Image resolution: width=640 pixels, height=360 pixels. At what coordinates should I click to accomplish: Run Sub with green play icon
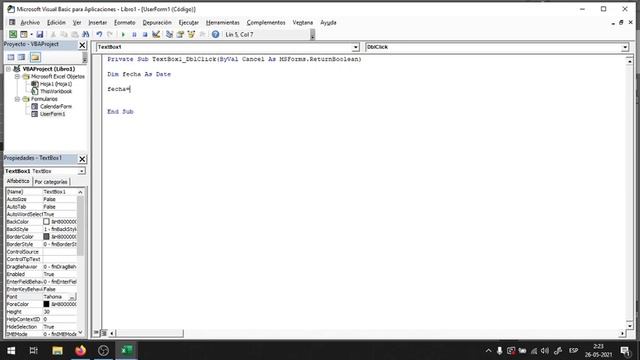point(123,35)
